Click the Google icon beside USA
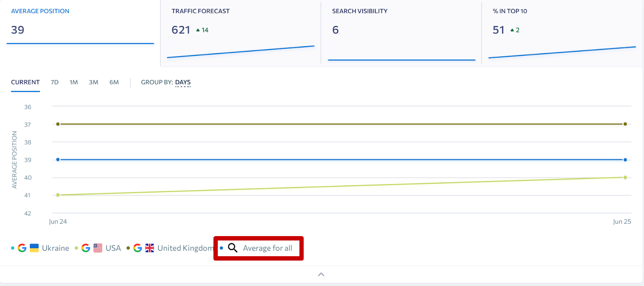644x286 pixels. pyautogui.click(x=86, y=248)
